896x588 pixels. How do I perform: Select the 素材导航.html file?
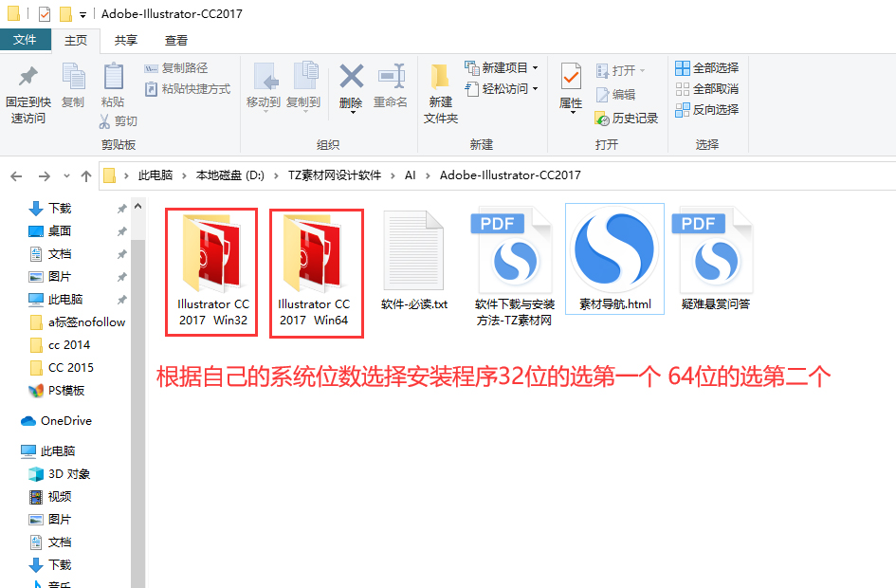coord(614,259)
